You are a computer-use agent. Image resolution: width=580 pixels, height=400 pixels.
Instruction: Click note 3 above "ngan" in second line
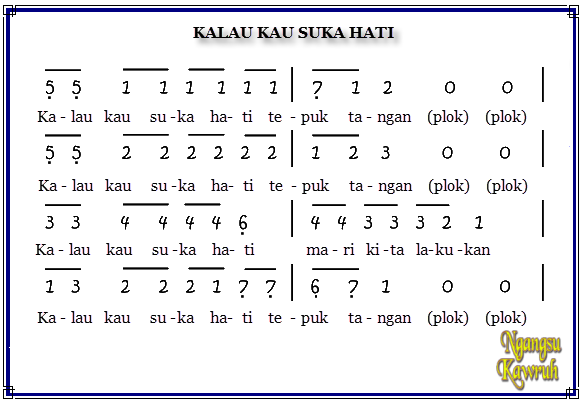tap(385, 152)
